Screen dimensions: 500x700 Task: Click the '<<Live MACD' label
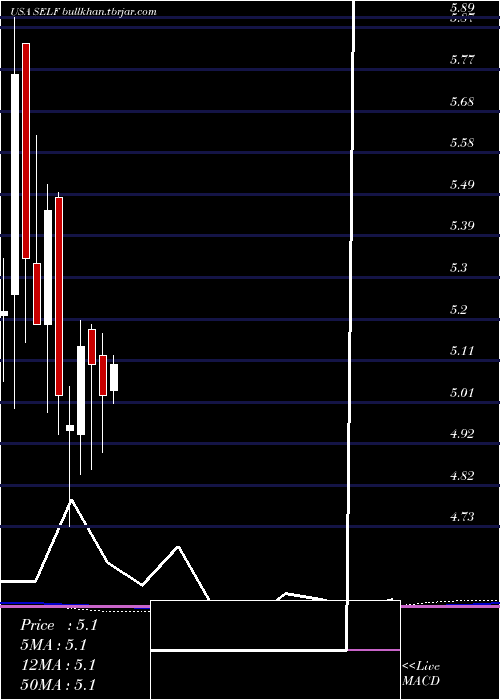coord(421,674)
